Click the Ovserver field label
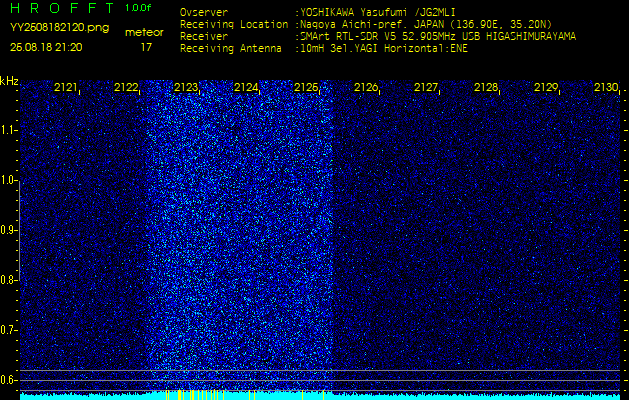The height and width of the screenshot is (400, 629). coord(204,12)
